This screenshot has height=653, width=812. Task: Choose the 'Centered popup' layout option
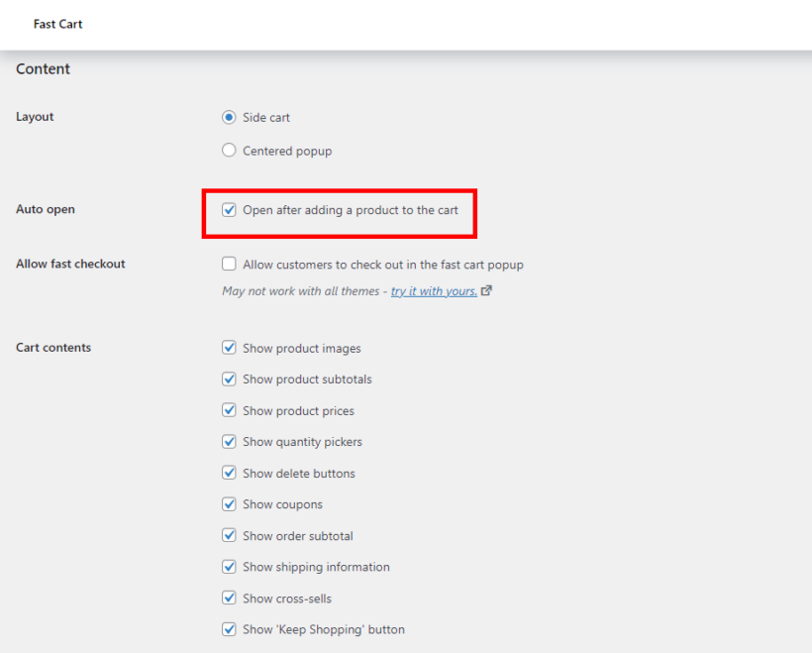tap(229, 151)
